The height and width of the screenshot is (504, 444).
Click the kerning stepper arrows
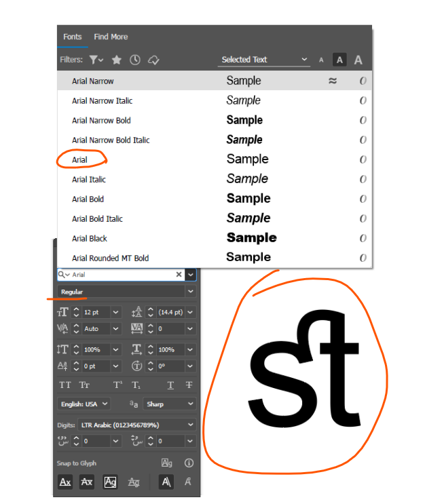(x=76, y=328)
